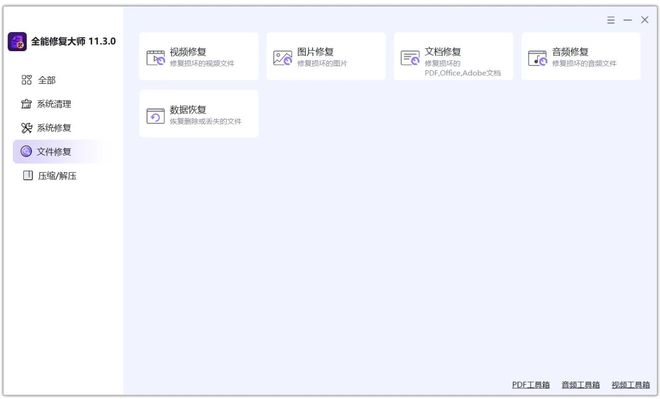This screenshot has height=399, width=660.
Task: Click the 系统修复 wrench icon in the sidebar
Action: 27,128
